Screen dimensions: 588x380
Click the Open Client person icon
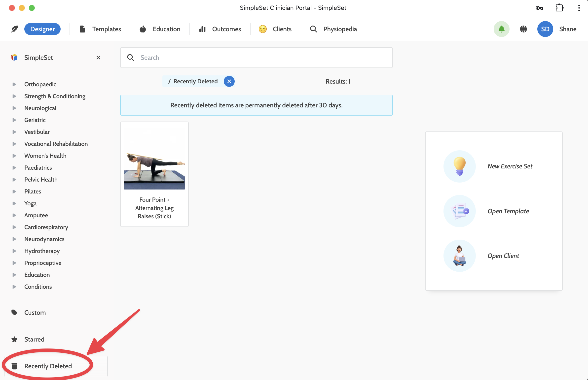(x=459, y=256)
